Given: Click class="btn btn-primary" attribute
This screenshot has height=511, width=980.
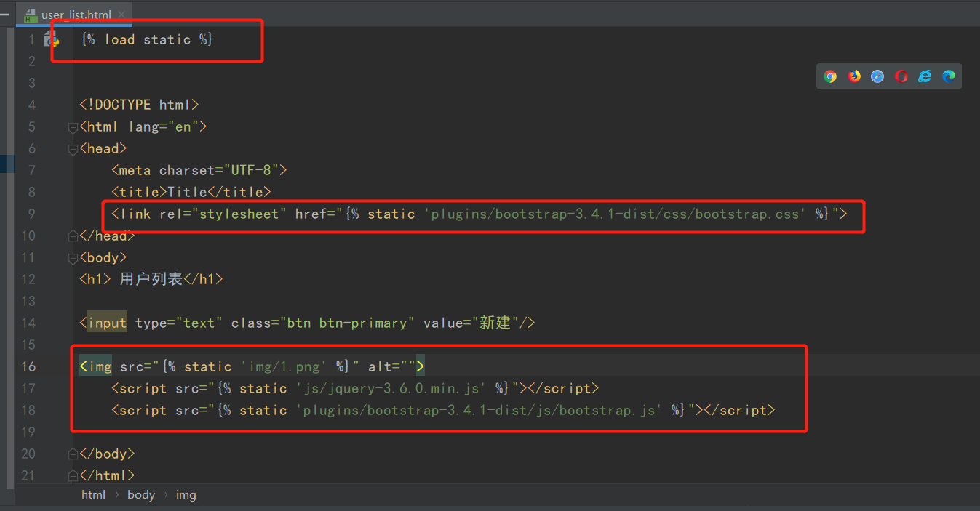Looking at the screenshot, I should (x=322, y=323).
